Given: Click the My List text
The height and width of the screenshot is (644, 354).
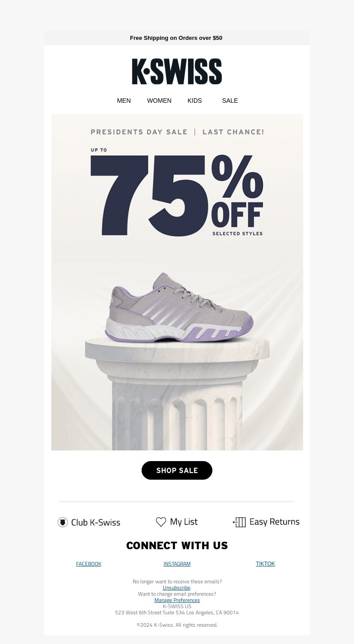Looking at the screenshot, I should coord(184,522).
